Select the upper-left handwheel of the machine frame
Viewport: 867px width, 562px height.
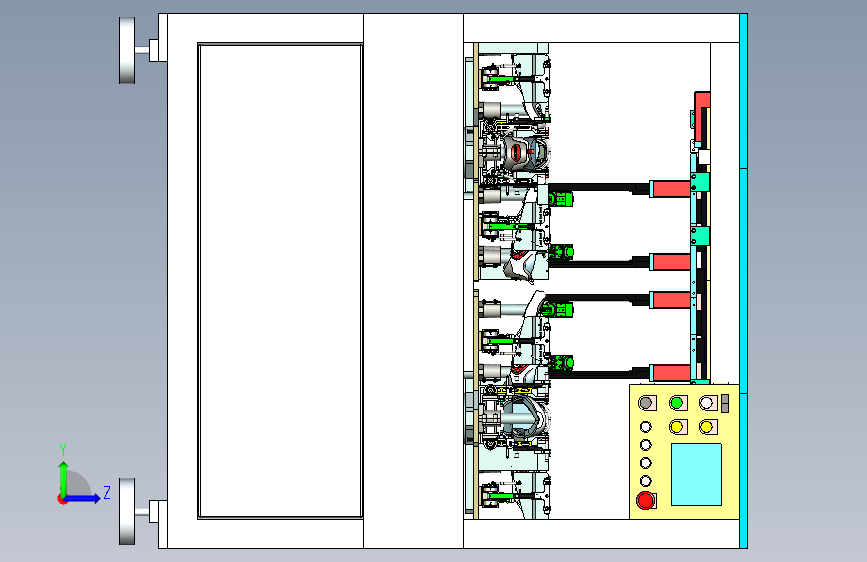click(127, 50)
